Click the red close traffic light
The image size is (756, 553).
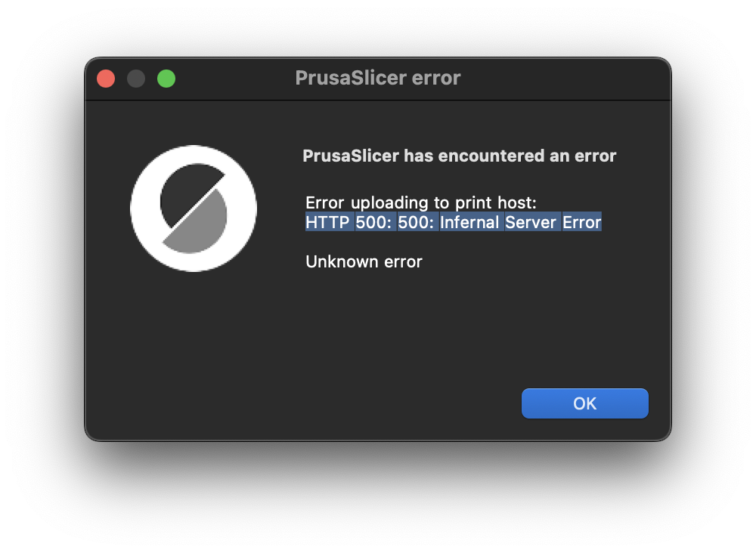click(106, 78)
